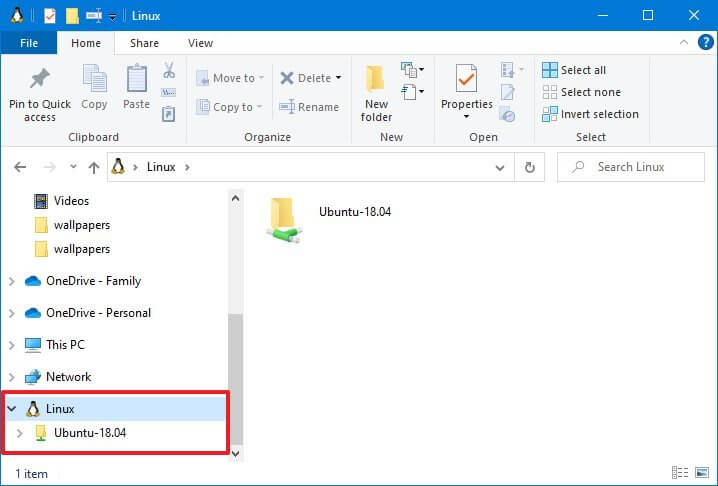718x486 pixels.
Task: Go up one level with Up arrow
Action: click(94, 168)
